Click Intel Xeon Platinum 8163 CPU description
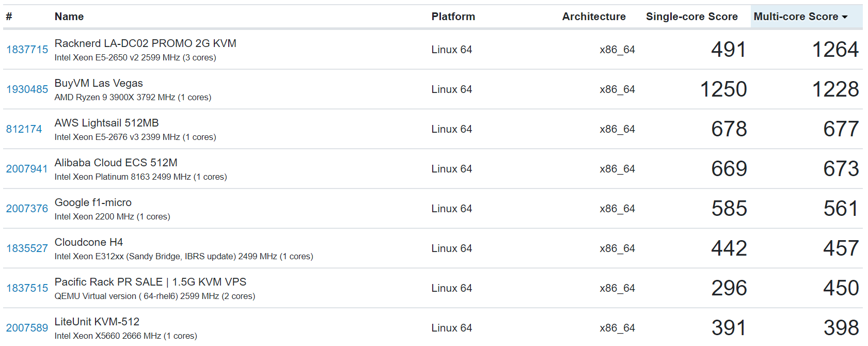 (x=141, y=177)
